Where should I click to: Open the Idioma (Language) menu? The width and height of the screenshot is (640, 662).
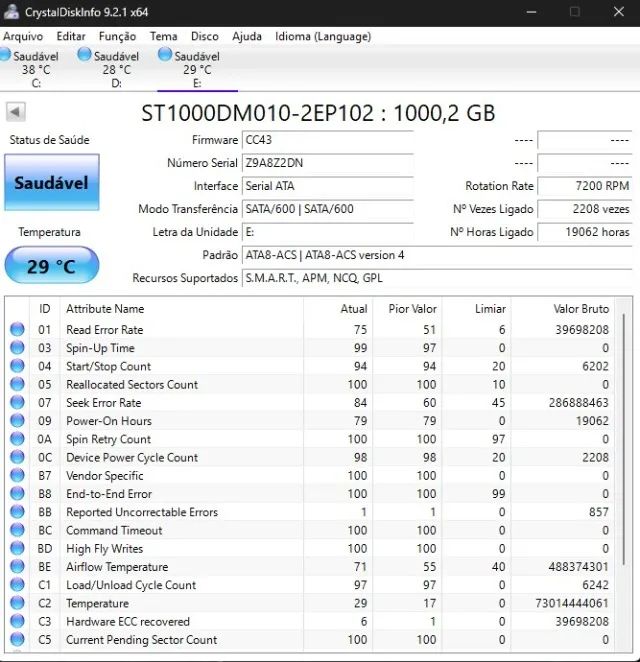pyautogui.click(x=323, y=36)
